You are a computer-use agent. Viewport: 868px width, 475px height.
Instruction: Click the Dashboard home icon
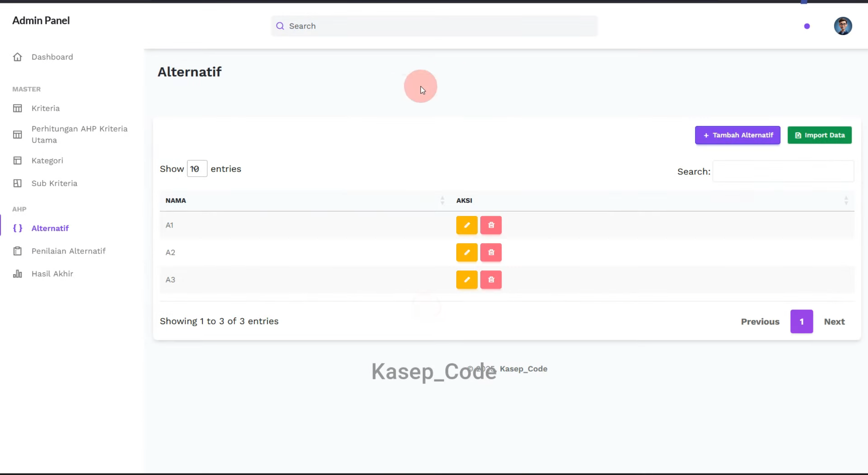(17, 57)
